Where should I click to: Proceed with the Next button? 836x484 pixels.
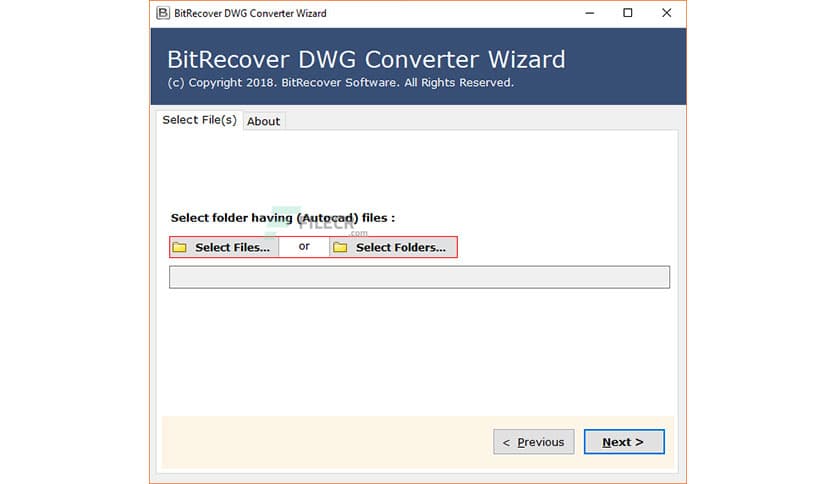click(x=624, y=442)
